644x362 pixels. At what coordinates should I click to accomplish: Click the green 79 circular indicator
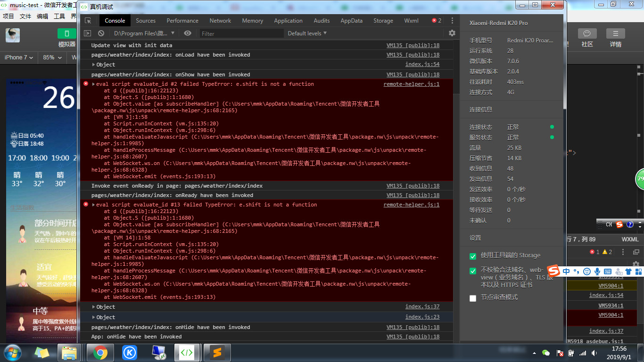(x=640, y=179)
